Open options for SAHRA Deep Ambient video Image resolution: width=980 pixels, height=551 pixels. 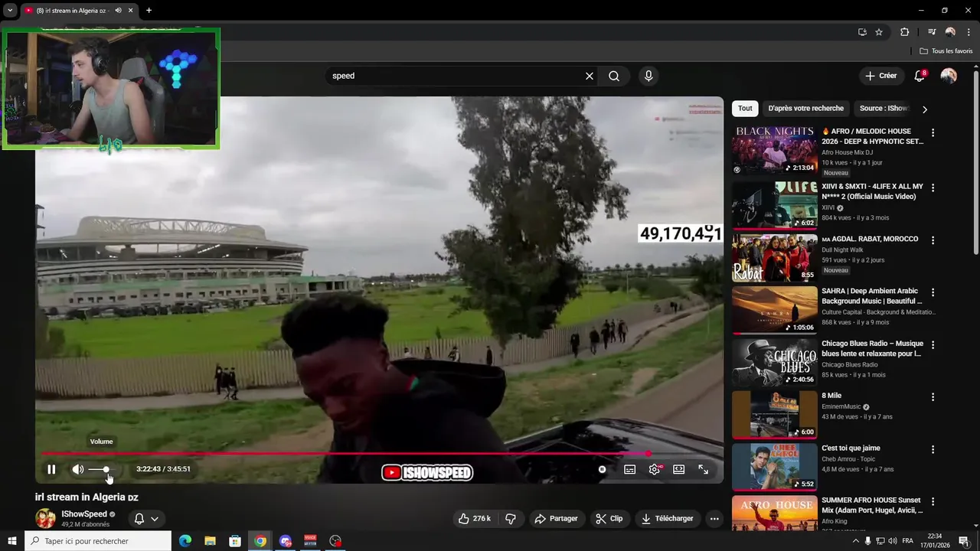pos(933,292)
